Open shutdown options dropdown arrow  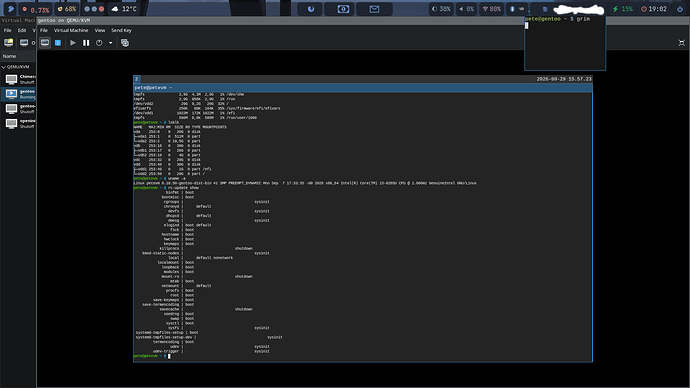click(110, 43)
